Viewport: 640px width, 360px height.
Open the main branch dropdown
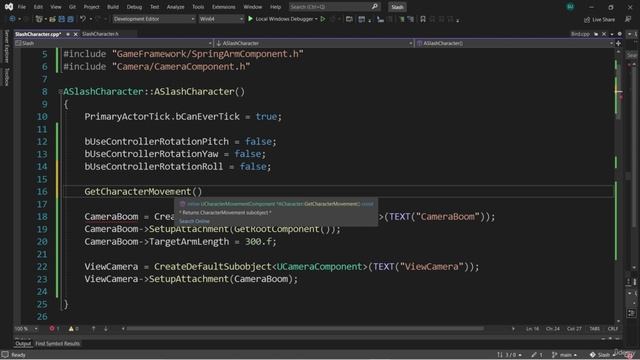click(564, 355)
